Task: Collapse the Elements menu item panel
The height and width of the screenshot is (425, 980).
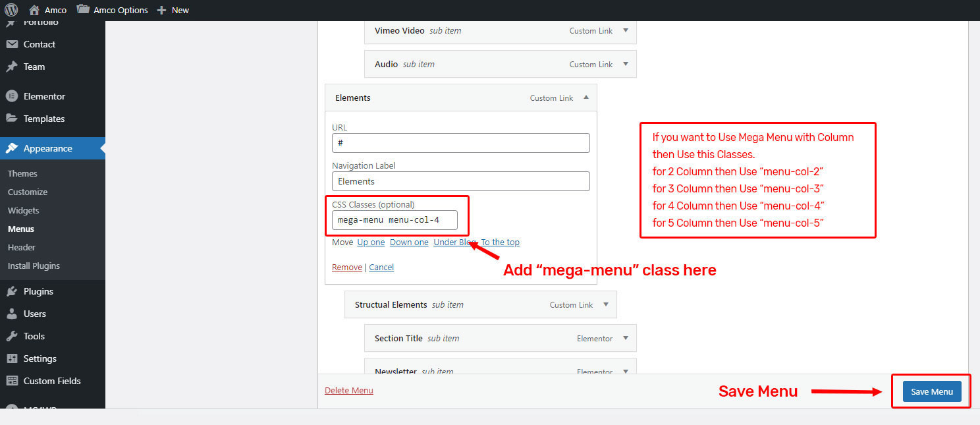Action: (586, 98)
